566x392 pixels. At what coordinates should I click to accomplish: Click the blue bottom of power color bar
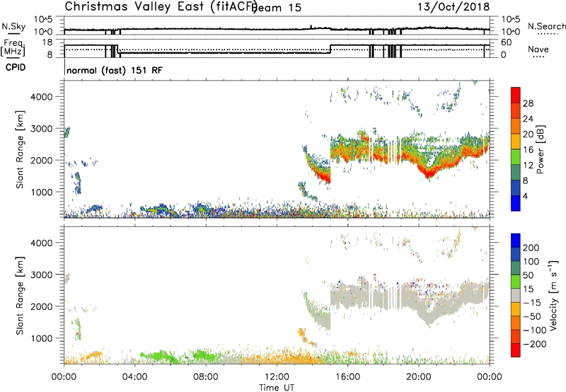pyautogui.click(x=516, y=203)
